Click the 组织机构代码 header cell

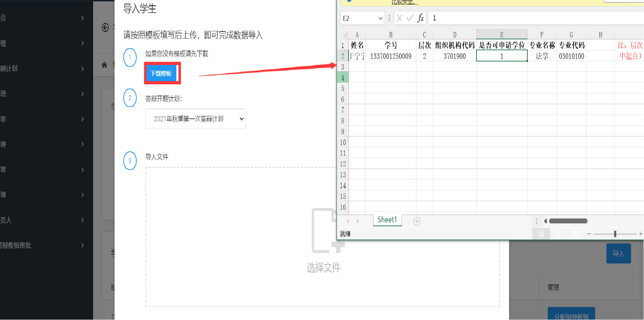coord(455,45)
